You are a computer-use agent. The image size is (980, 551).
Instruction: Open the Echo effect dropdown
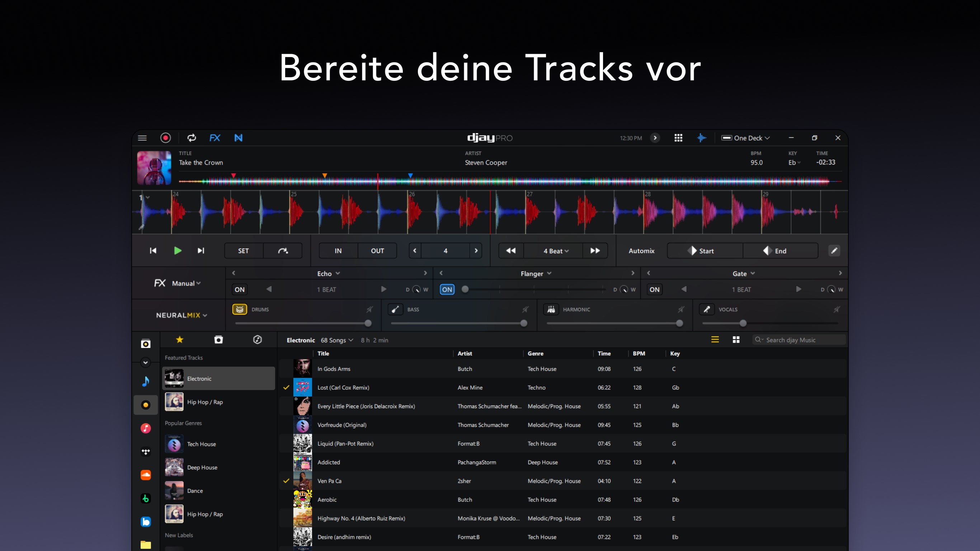(x=329, y=274)
